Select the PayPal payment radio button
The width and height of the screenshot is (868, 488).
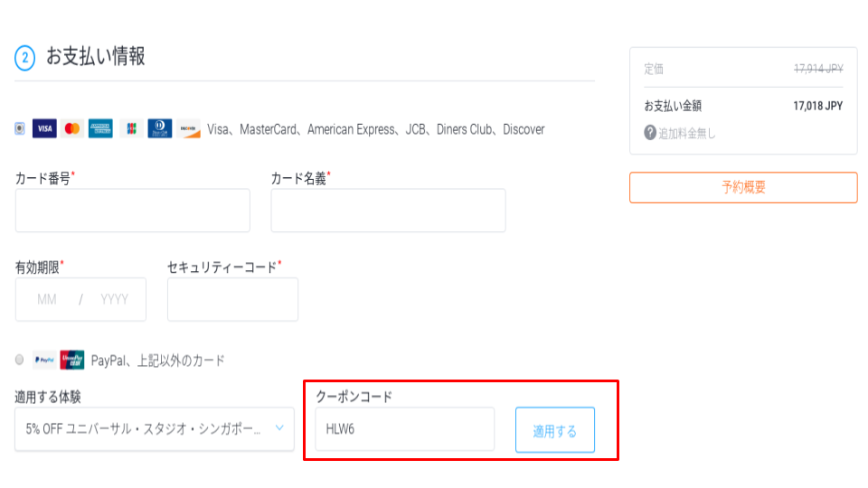click(x=19, y=360)
